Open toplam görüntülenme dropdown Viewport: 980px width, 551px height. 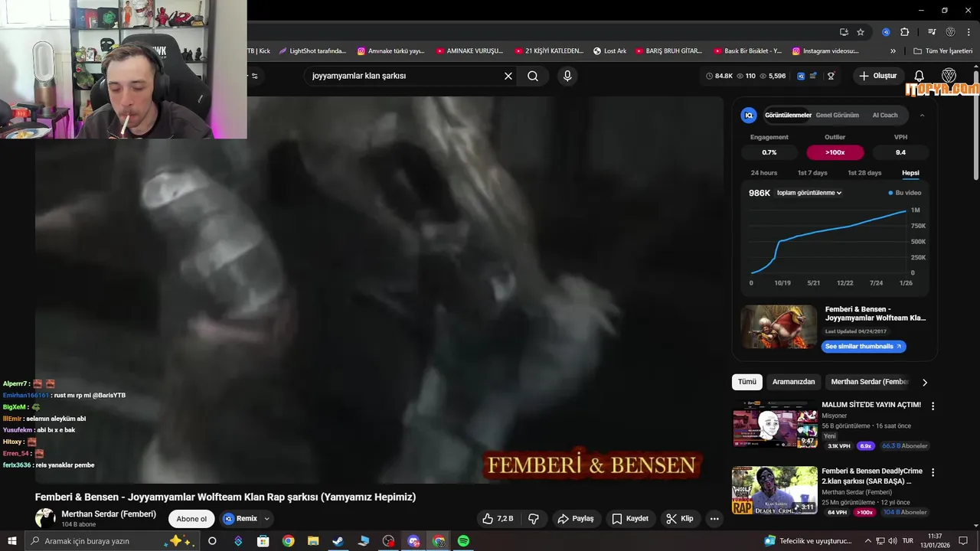click(809, 193)
